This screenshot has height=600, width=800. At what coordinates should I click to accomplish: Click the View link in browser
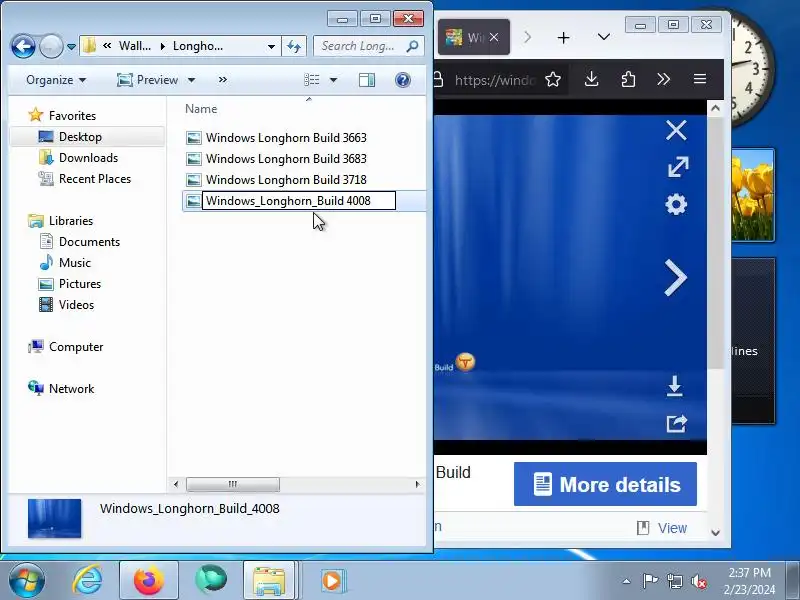click(x=672, y=528)
